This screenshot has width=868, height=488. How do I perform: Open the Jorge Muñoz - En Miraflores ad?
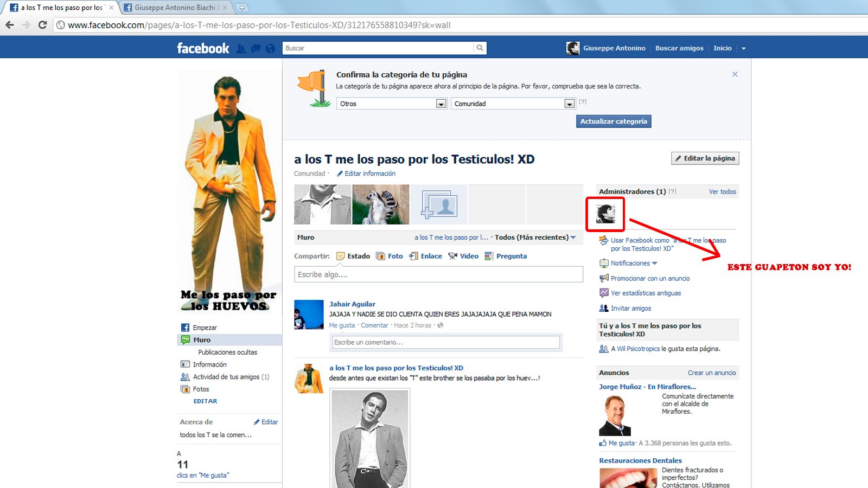click(647, 387)
